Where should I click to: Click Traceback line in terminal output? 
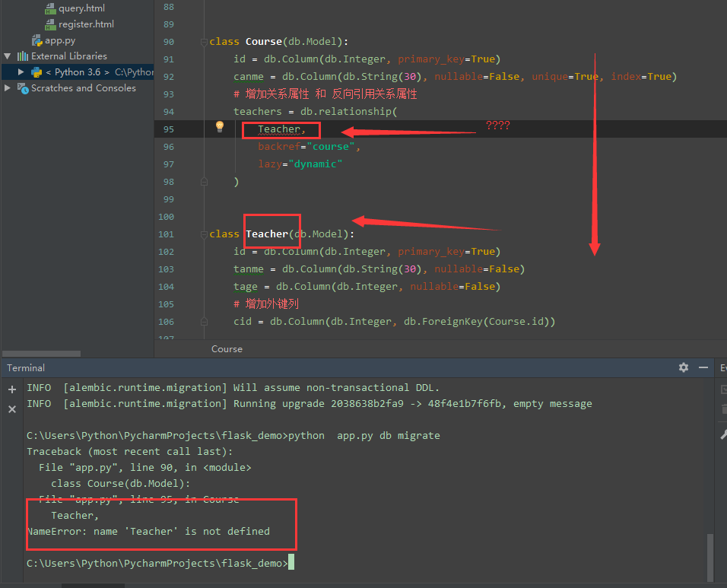129,452
